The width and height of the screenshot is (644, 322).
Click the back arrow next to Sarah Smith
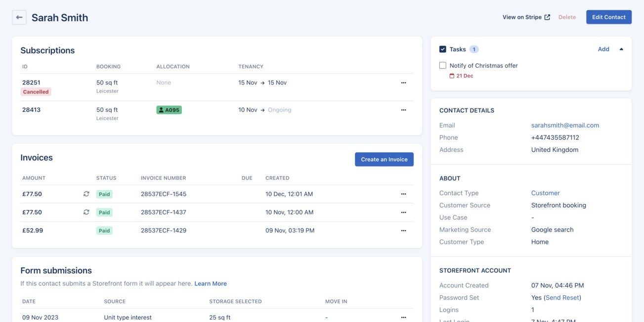coord(18,16)
